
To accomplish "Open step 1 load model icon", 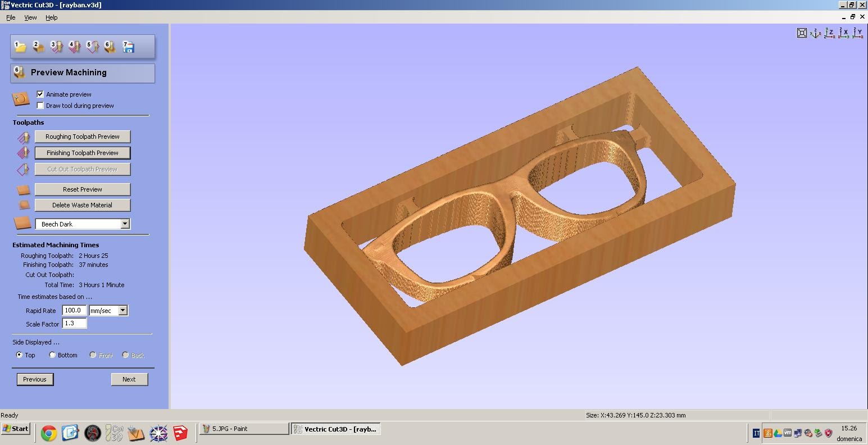I will click(20, 47).
